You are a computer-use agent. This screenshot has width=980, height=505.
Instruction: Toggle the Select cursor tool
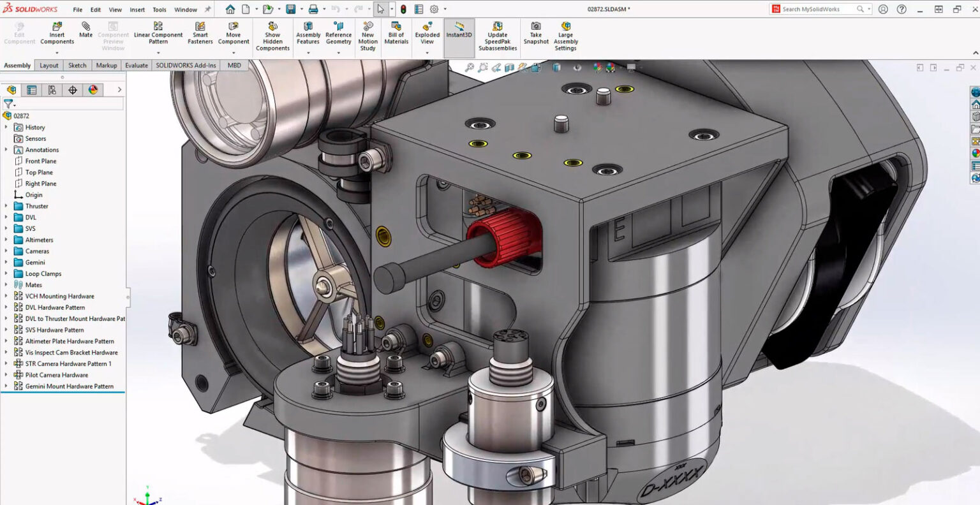pos(380,9)
